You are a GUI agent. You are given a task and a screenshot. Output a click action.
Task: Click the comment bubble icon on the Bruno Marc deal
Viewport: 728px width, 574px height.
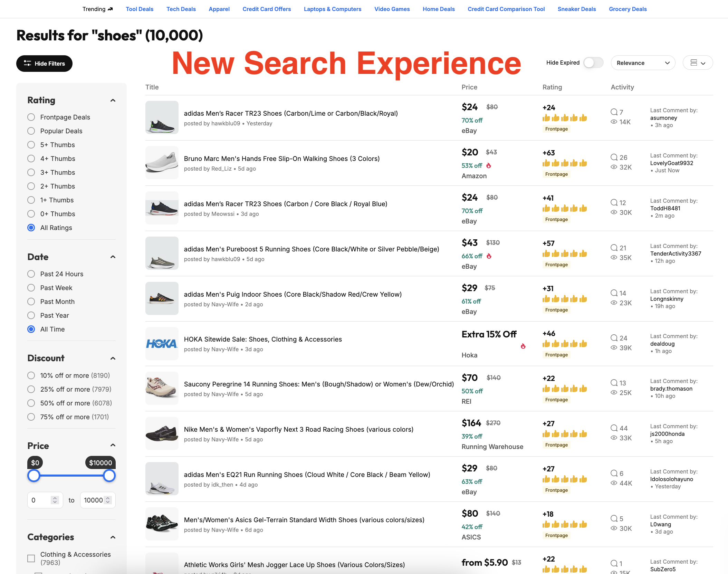pos(614,157)
